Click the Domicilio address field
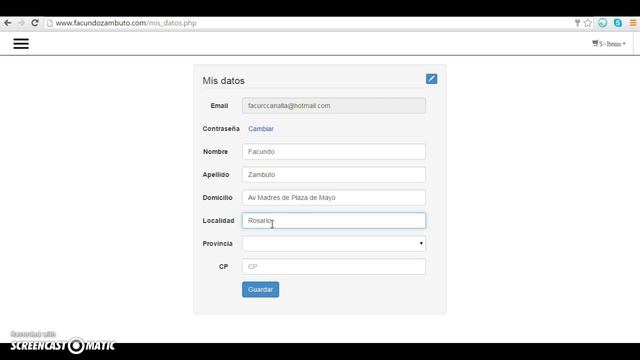The width and height of the screenshot is (640, 360). coord(334,198)
